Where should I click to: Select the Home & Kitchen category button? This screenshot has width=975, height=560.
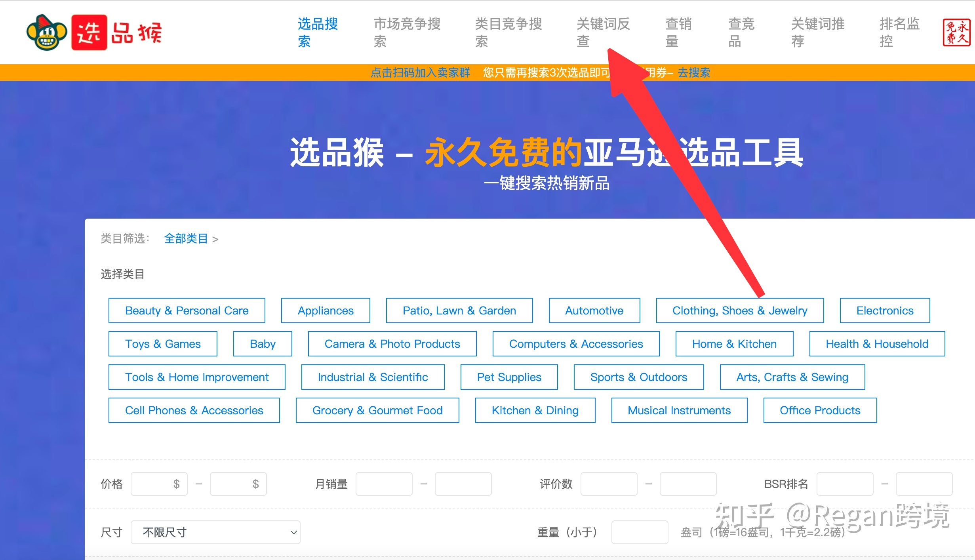tap(735, 344)
